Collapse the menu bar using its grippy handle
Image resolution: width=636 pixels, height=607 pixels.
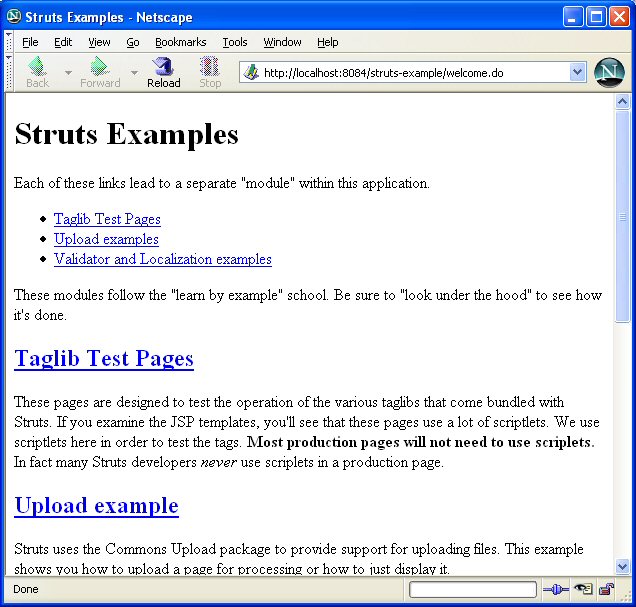(x=9, y=41)
